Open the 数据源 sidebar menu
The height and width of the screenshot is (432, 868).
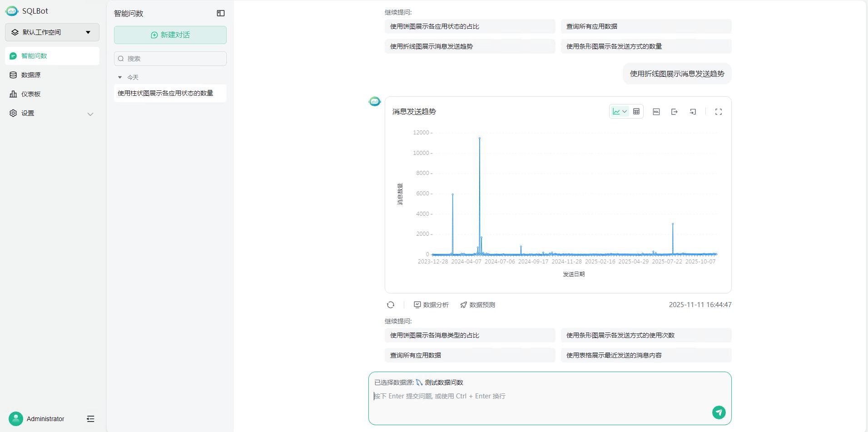tap(52, 75)
